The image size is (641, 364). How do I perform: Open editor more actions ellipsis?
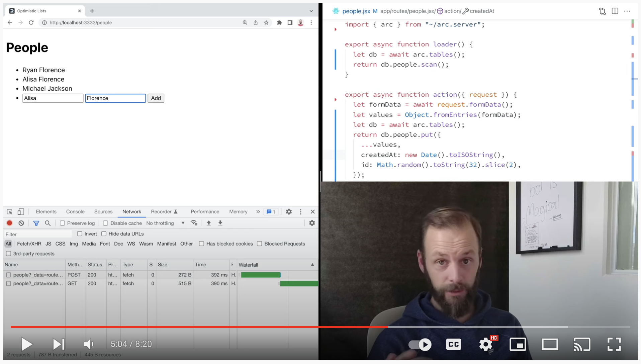pyautogui.click(x=627, y=11)
